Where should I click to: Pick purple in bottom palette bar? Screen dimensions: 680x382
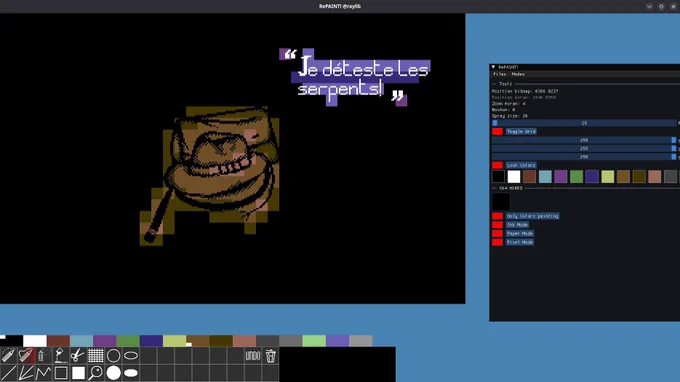tap(105, 341)
